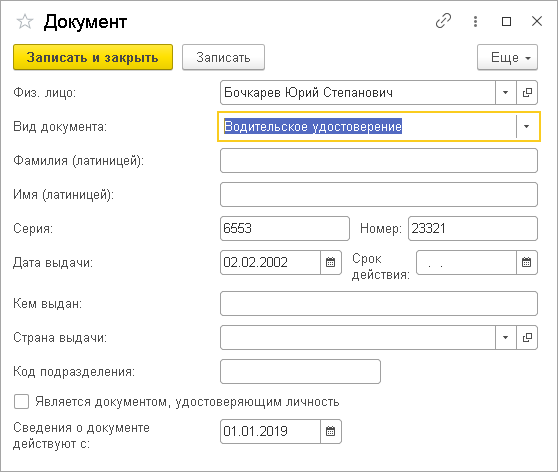Viewport: 558px width, 472px height.
Task: Open the Еще menu
Action: click(x=507, y=57)
